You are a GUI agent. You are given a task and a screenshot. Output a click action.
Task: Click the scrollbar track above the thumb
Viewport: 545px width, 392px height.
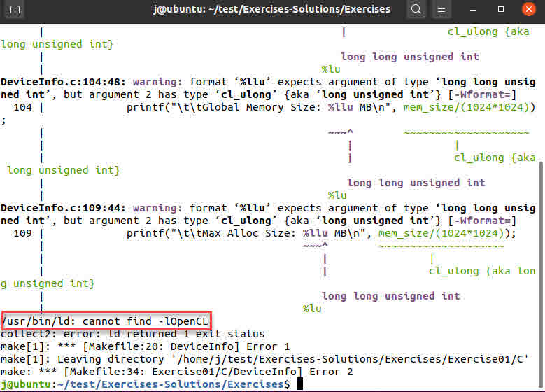tap(541, 91)
